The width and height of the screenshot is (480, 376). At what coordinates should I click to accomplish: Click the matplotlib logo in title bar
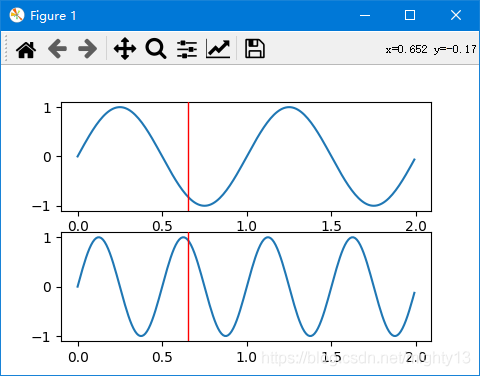click(17, 15)
